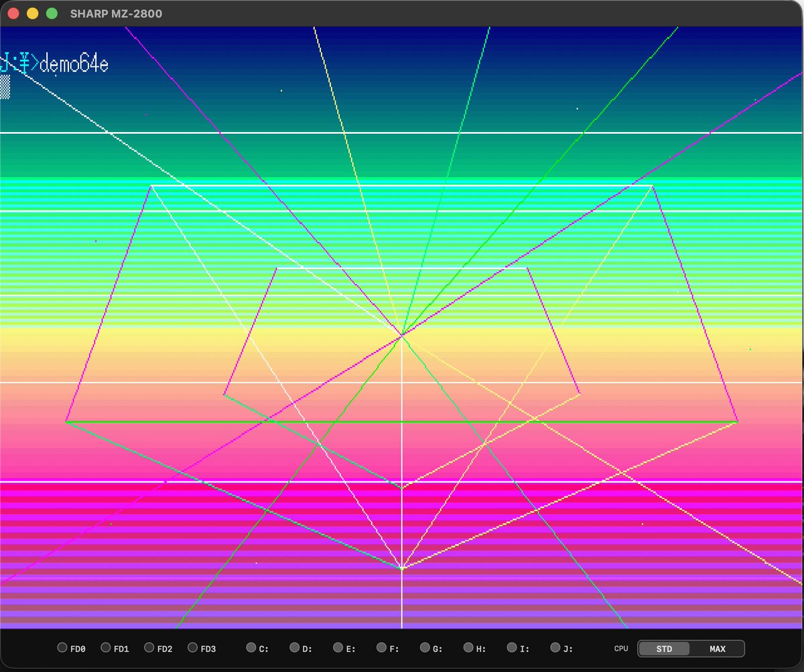This screenshot has height=672, width=804.
Task: Click the FD3 floppy drive indicator
Action: click(193, 648)
